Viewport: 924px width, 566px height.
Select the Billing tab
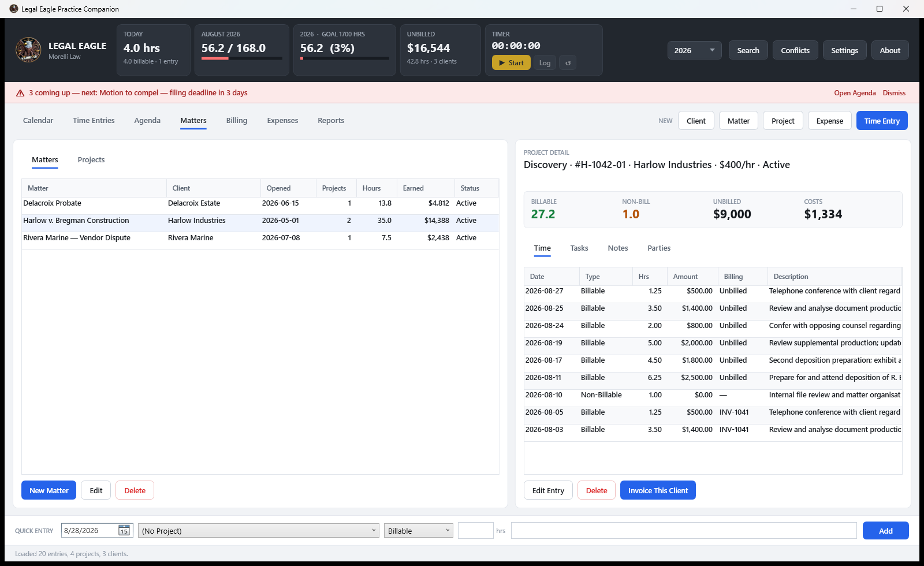tap(237, 121)
